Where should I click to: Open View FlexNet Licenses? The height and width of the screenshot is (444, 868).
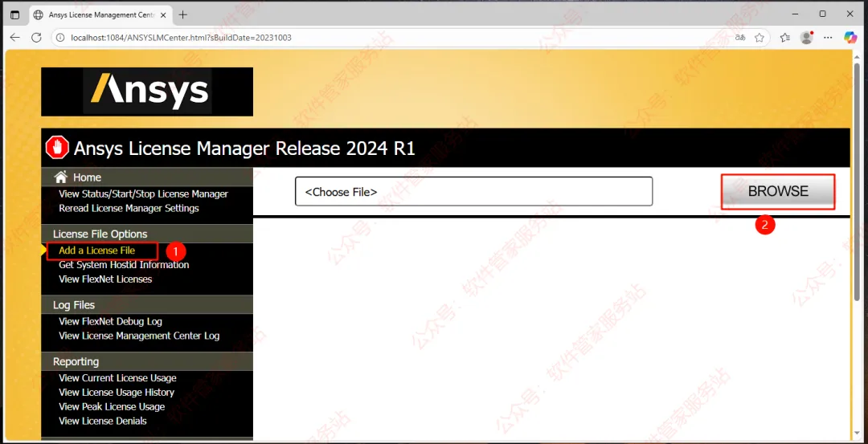[105, 279]
